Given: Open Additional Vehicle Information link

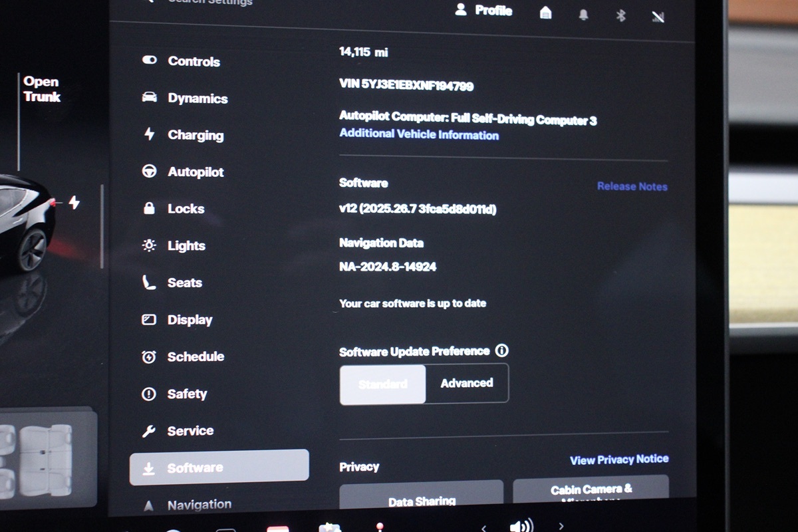Looking at the screenshot, I should click(419, 134).
